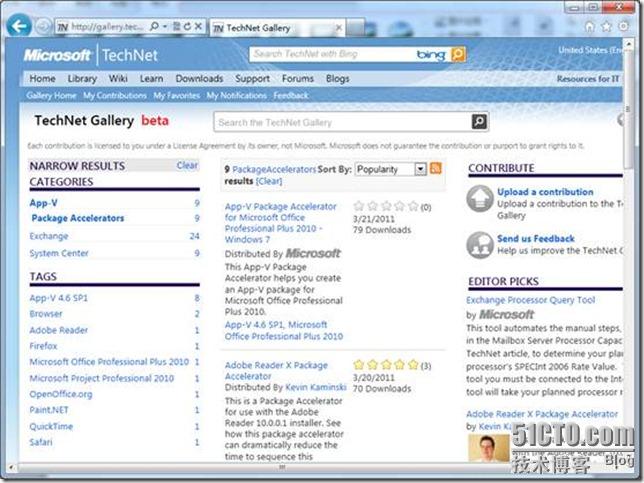This screenshot has width=644, height=483.
Task: Click the Feedback sub-navigation link
Action: pyautogui.click(x=291, y=96)
